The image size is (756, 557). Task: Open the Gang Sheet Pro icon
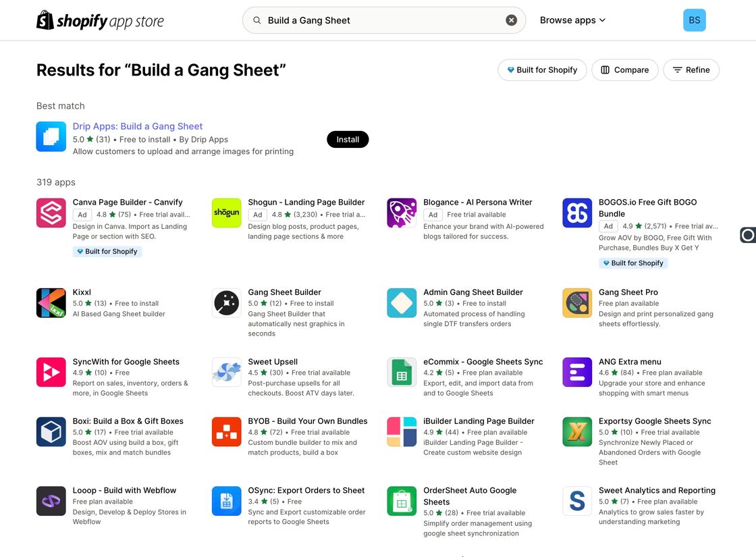(x=577, y=303)
